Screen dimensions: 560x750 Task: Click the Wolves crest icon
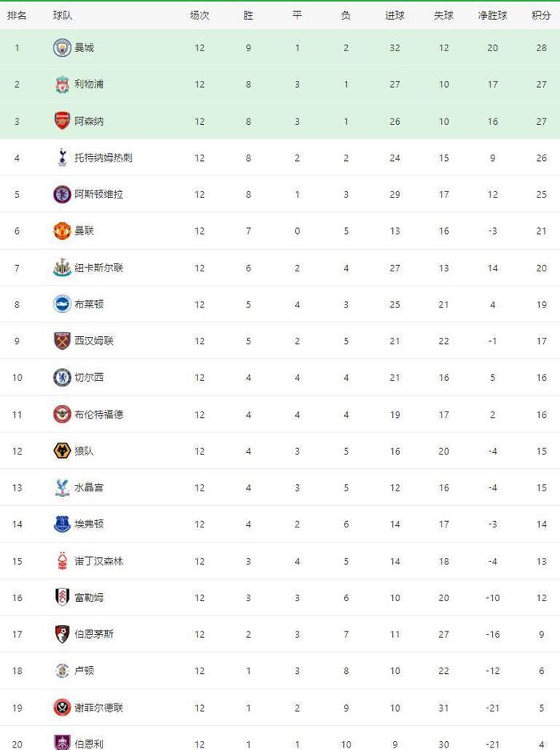click(62, 451)
